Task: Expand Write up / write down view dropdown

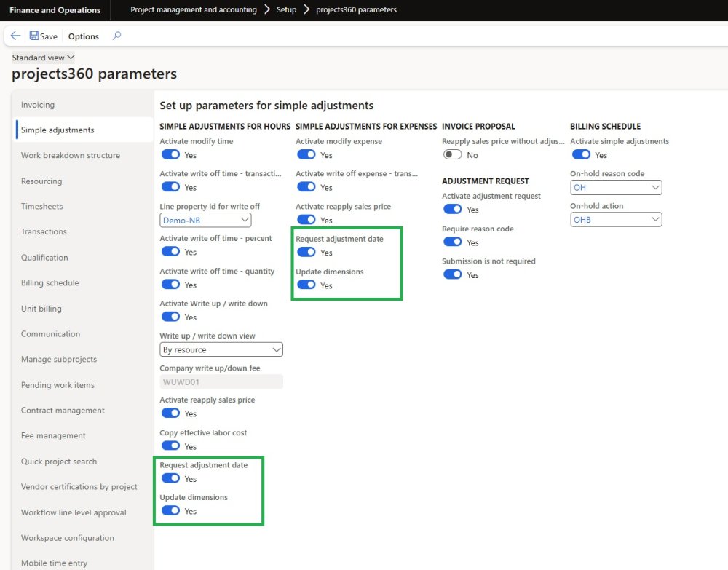Action: point(221,349)
